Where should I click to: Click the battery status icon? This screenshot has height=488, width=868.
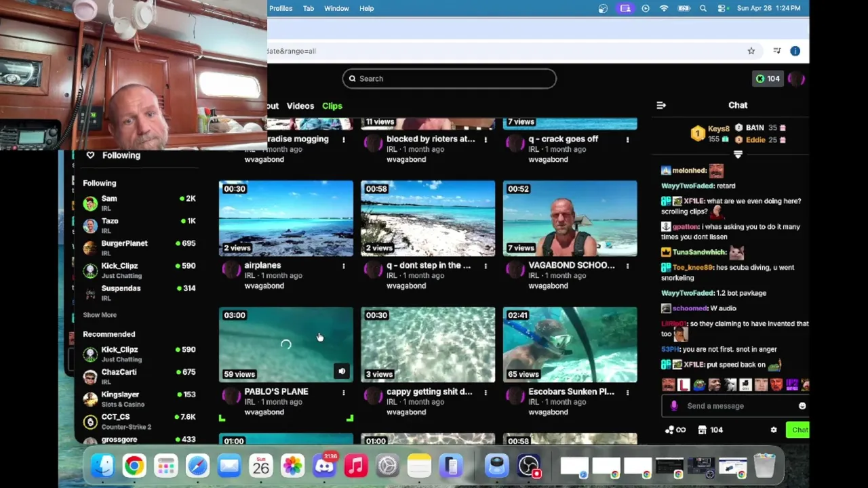(684, 8)
